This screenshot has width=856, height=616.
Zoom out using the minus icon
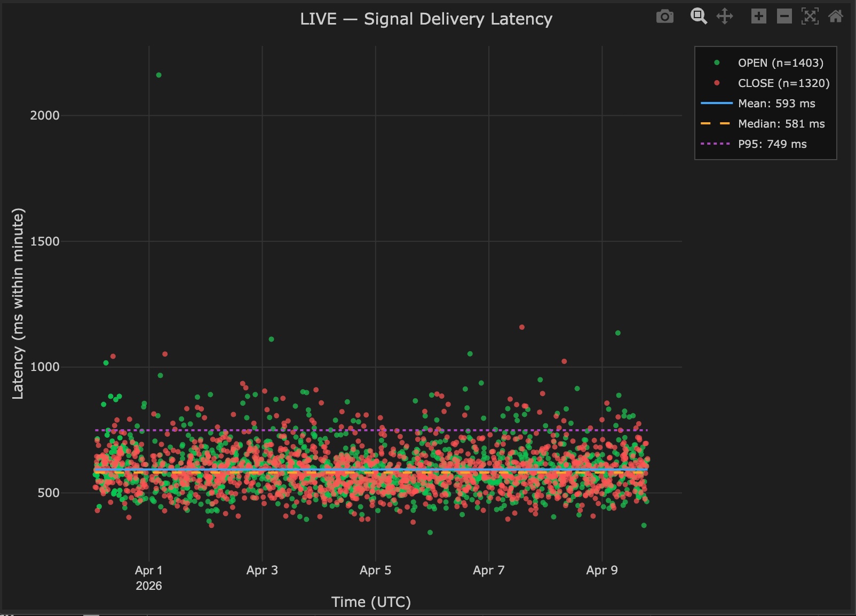click(784, 17)
